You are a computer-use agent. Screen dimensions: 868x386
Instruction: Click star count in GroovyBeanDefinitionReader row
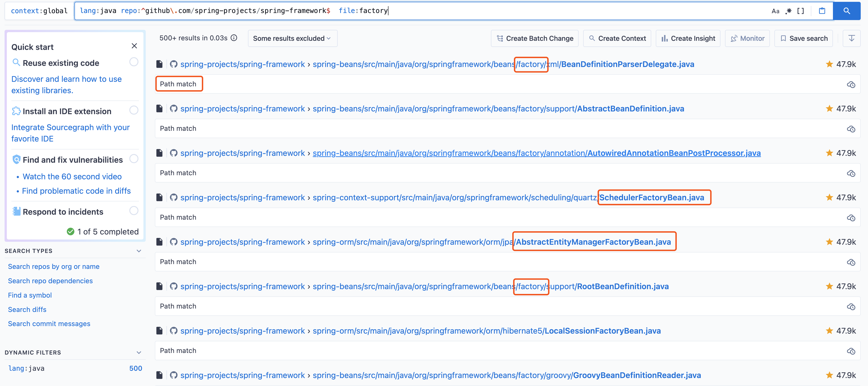point(846,375)
